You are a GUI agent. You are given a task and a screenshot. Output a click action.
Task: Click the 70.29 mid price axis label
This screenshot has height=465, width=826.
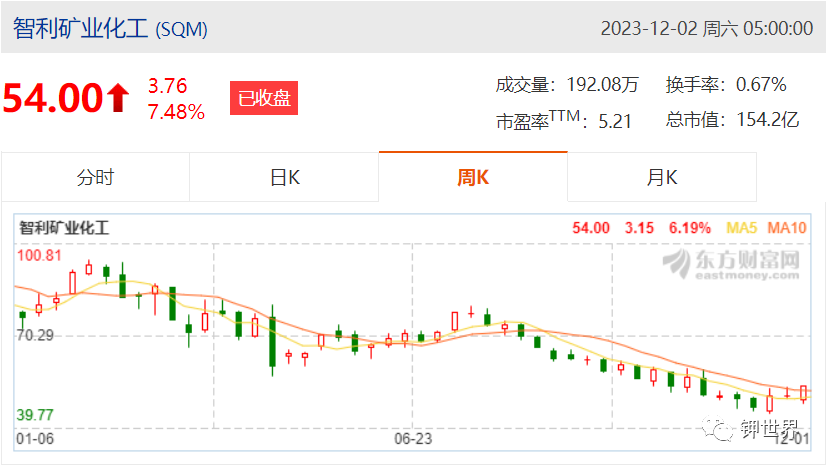click(35, 335)
